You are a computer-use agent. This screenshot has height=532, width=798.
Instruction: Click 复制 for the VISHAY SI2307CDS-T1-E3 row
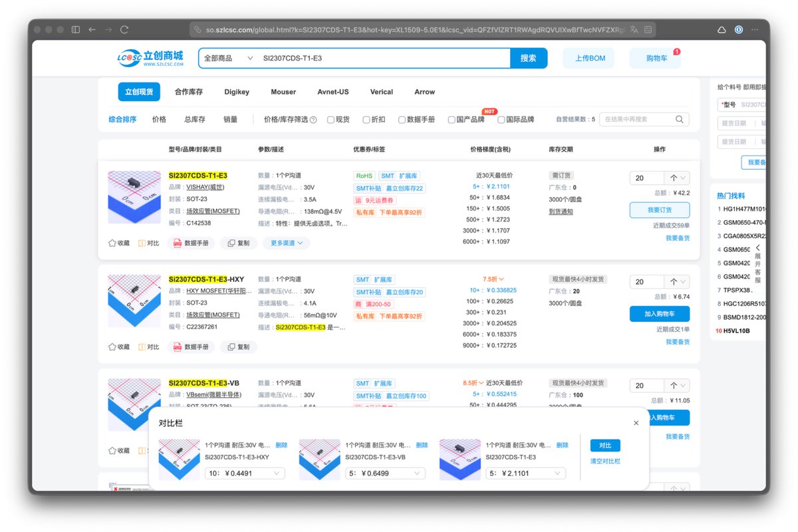[239, 243]
